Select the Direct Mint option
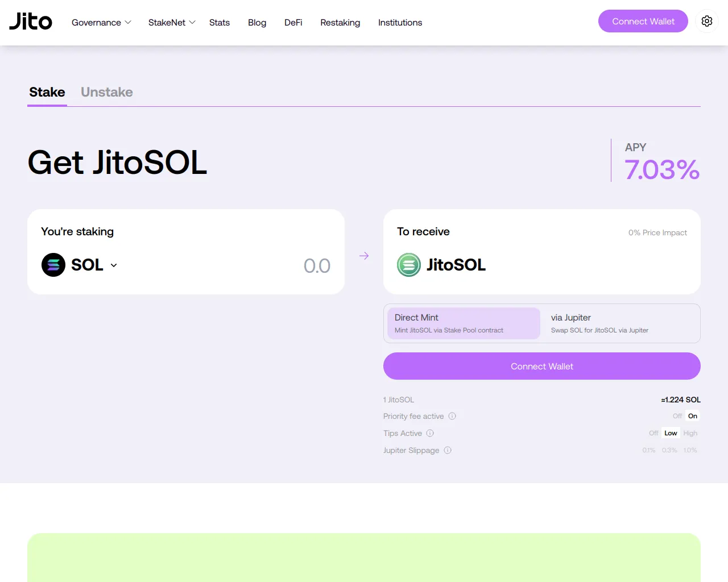 464,323
